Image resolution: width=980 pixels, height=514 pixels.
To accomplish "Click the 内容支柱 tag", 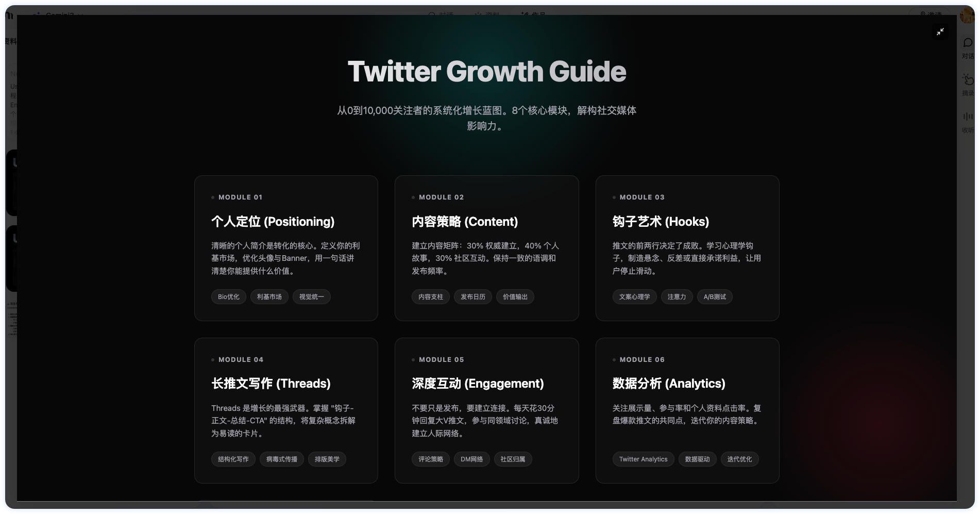I will click(x=431, y=297).
